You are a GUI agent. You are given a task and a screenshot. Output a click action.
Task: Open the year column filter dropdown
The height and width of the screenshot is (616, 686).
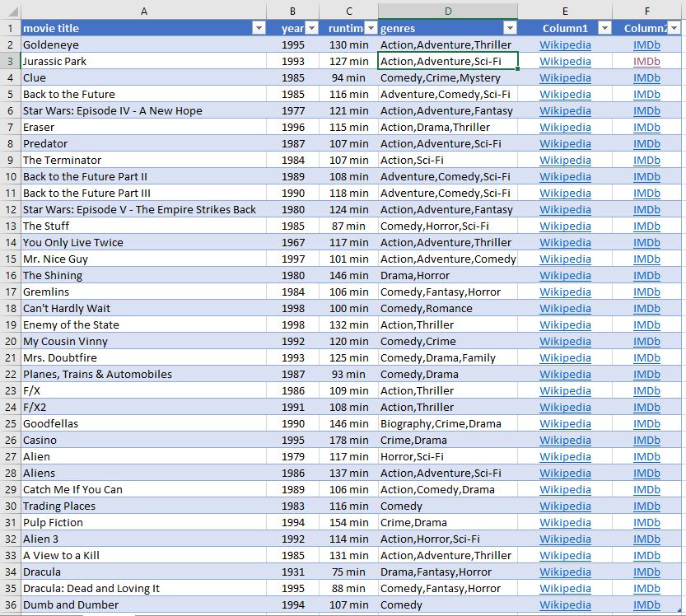(311, 29)
